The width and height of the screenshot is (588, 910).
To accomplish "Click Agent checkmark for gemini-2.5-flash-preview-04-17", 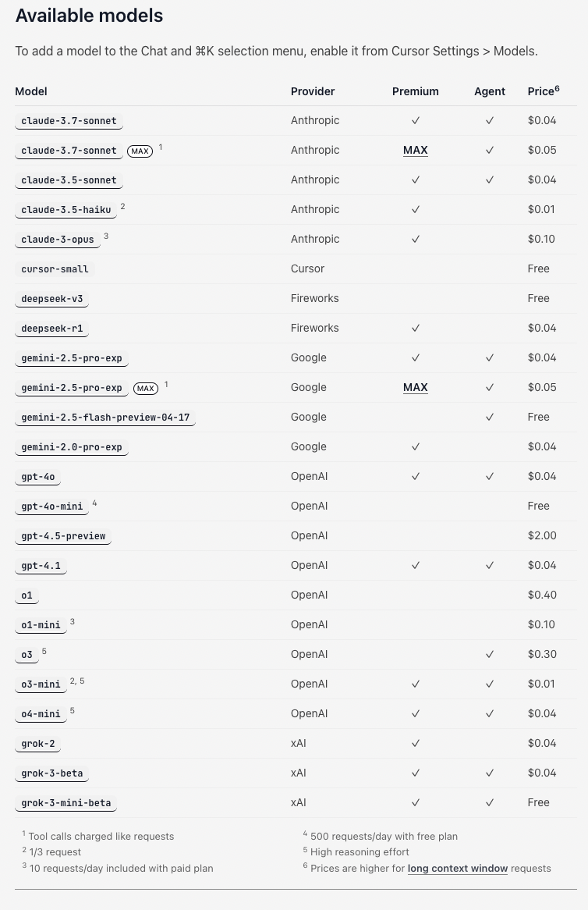I will [490, 417].
